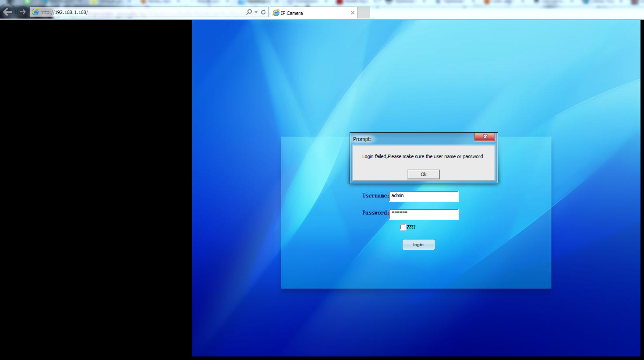Viewport: 644px width, 360px height.
Task: Open a new blank browser tab
Action: (x=364, y=13)
